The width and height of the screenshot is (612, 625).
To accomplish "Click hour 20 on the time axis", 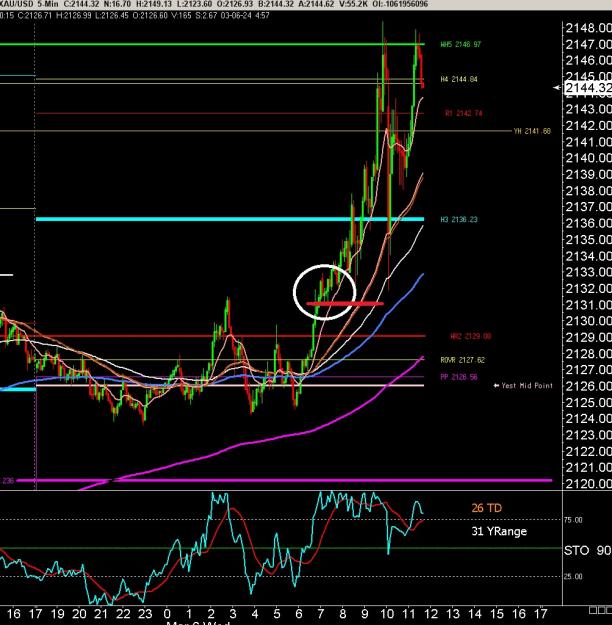I will [79, 613].
